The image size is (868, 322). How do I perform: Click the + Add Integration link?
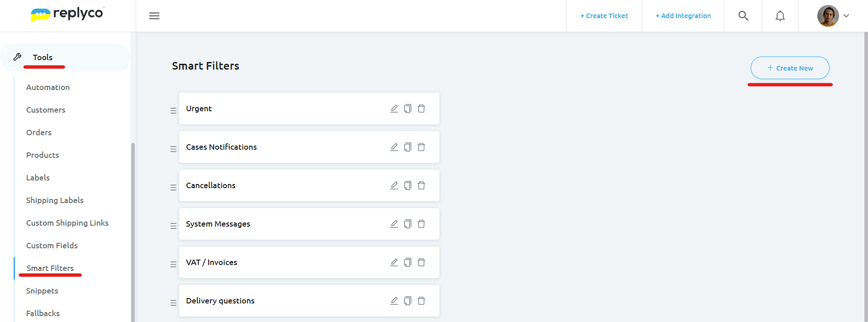pyautogui.click(x=683, y=16)
